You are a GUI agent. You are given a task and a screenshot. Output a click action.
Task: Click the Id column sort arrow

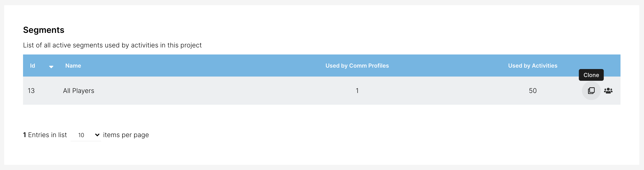51,67
